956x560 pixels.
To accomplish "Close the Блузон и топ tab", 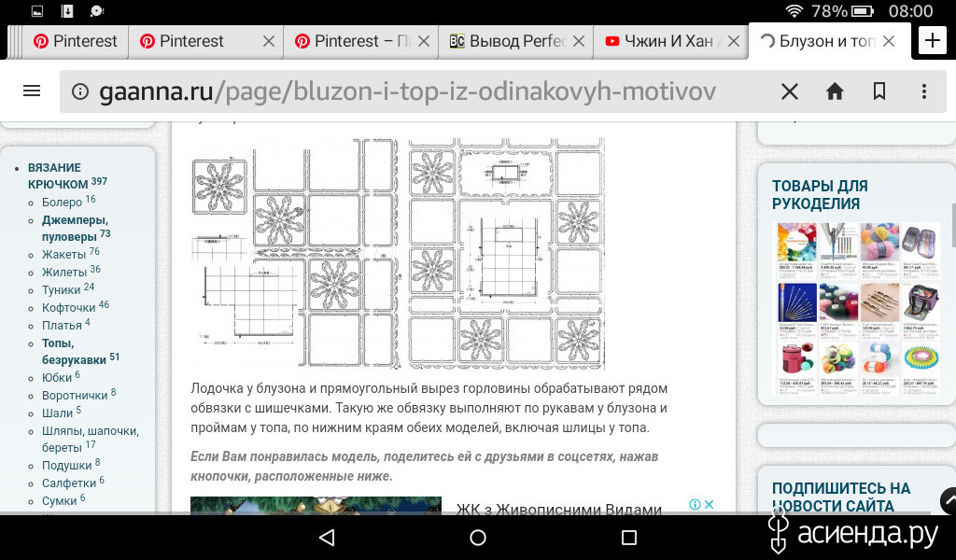I will [x=889, y=41].
